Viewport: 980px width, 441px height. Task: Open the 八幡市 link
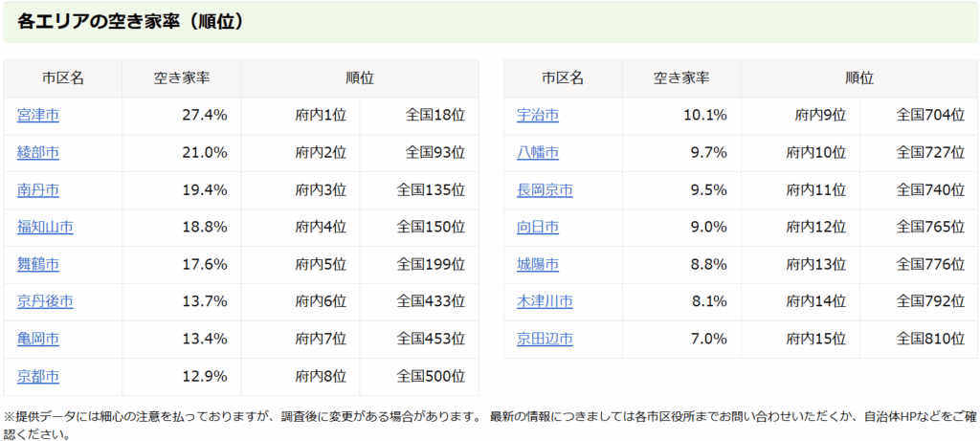(538, 152)
